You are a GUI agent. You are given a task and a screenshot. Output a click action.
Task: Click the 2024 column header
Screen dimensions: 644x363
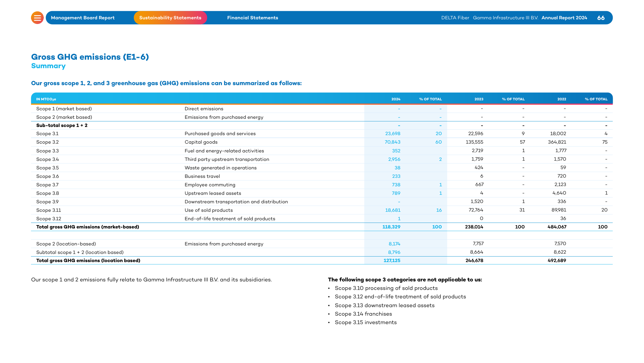coord(396,99)
